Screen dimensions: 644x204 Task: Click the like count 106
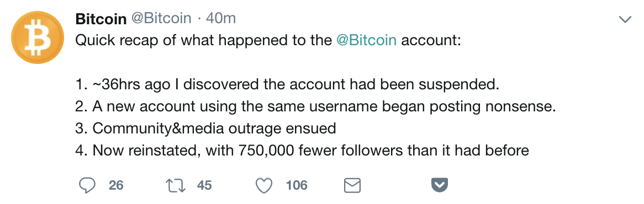coord(297,186)
